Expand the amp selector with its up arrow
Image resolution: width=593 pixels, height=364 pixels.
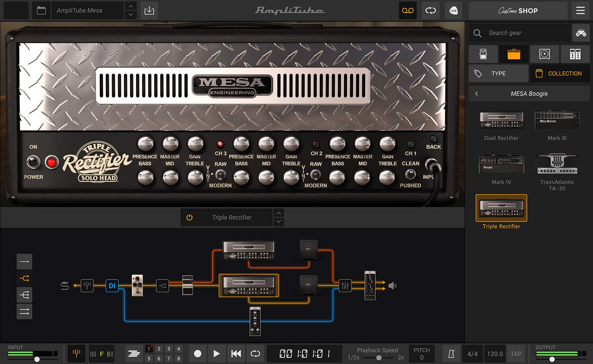278,213
